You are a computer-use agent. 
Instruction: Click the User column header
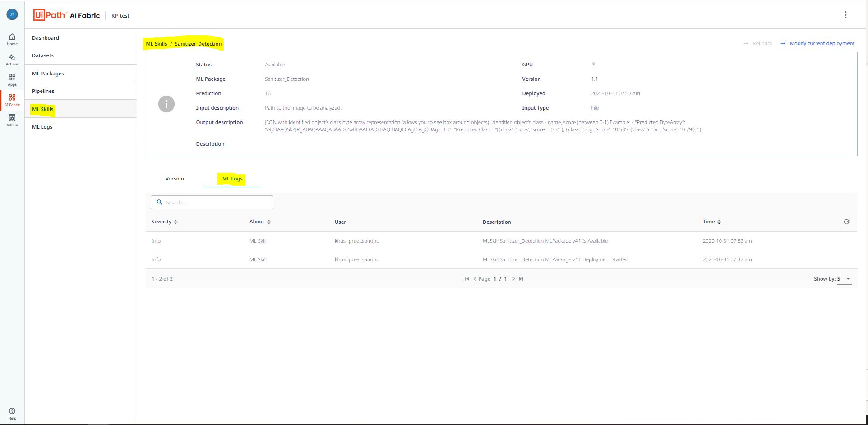pyautogui.click(x=340, y=222)
